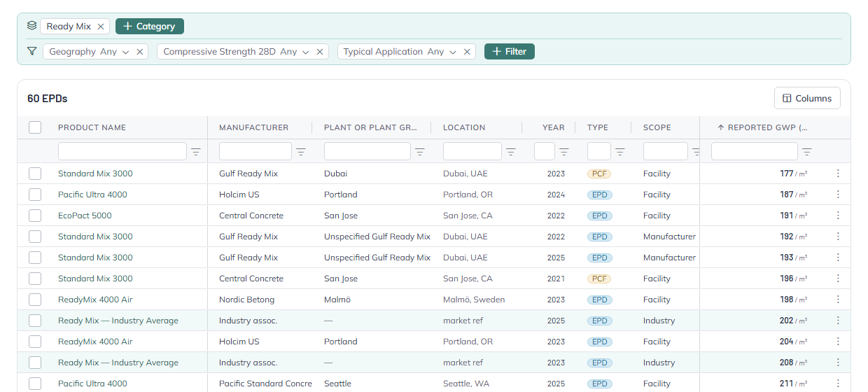This screenshot has height=392, width=868.
Task: Click the category layers icon
Action: [31, 26]
